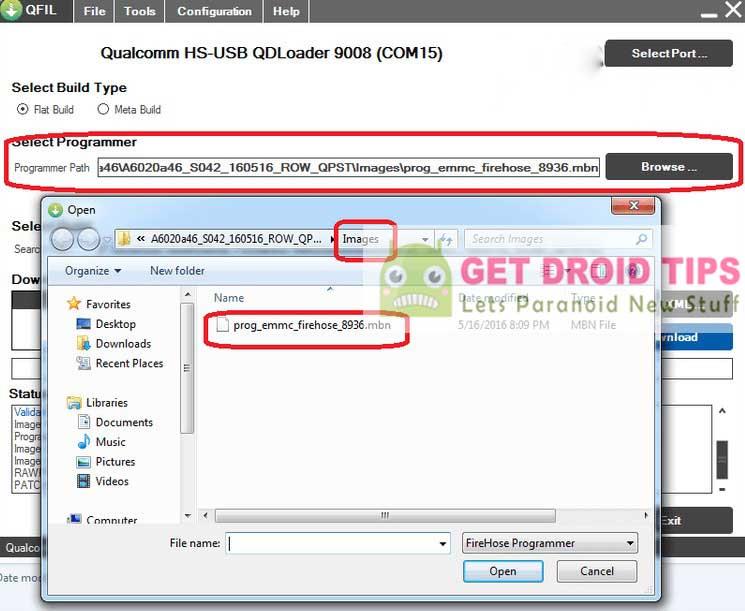Click the horizontal scrollbar in file list
Image resolution: width=745 pixels, height=611 pixels.
(x=383, y=516)
